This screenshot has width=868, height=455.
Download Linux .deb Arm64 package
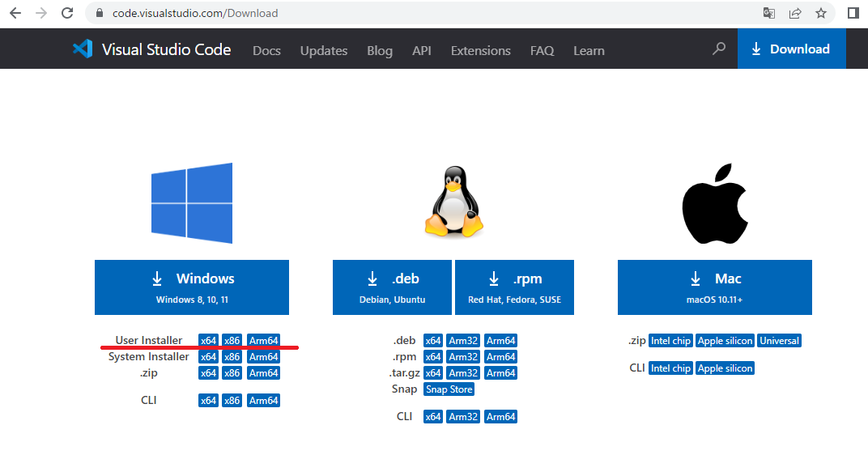pos(501,340)
